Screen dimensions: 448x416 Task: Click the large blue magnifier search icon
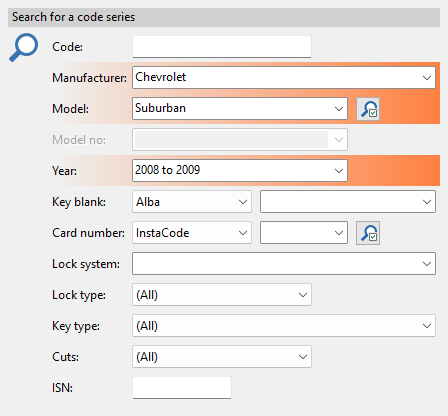click(x=23, y=47)
